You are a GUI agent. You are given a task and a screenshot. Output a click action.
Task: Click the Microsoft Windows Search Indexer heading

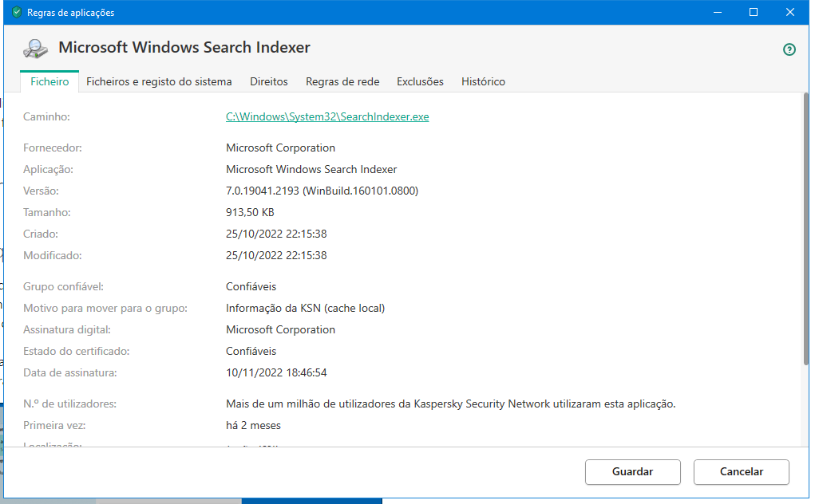[x=184, y=48]
